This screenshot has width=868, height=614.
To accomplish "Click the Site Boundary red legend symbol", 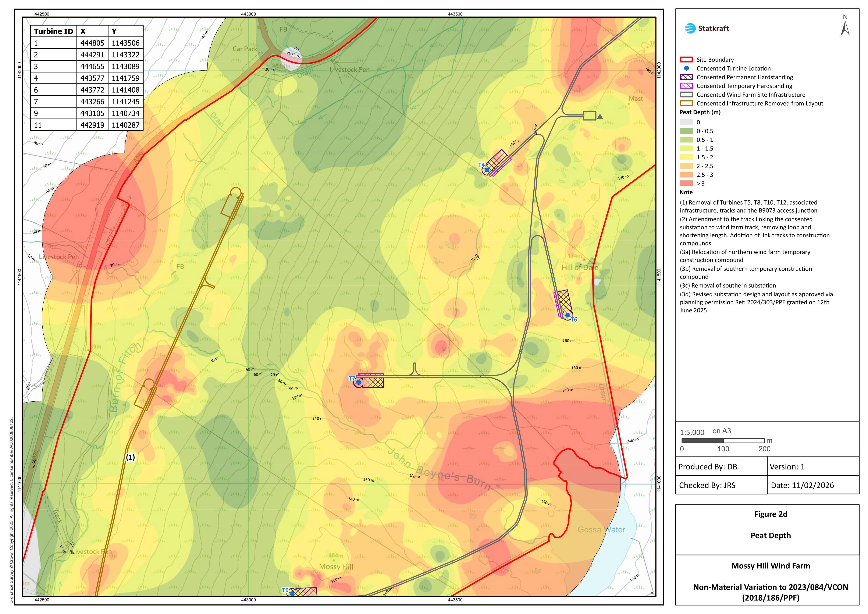I will click(686, 60).
